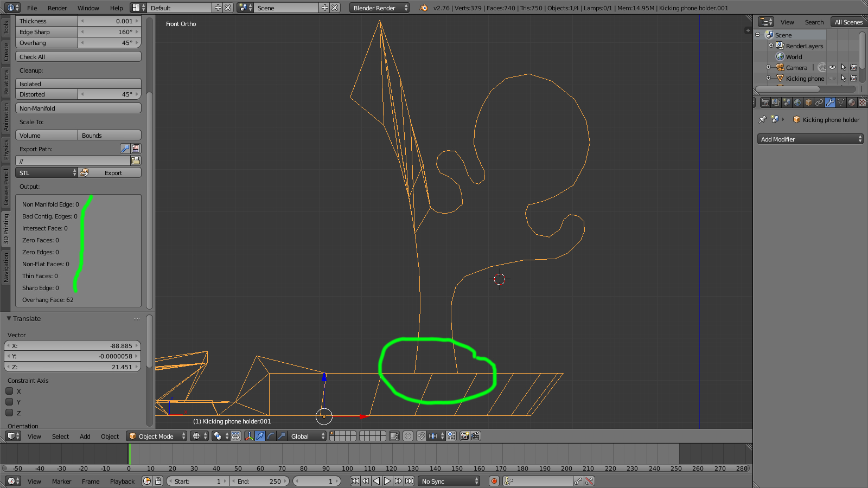Click the Export button

[110, 173]
